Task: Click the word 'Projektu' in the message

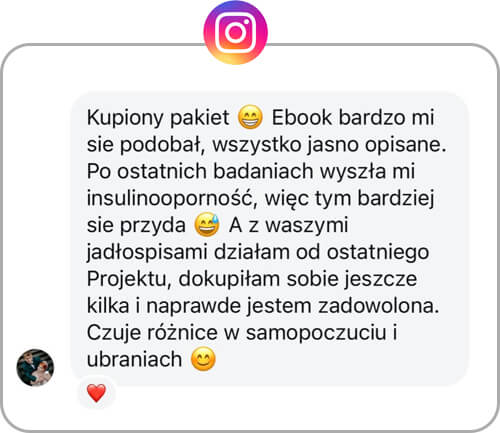Action: pyautogui.click(x=127, y=279)
